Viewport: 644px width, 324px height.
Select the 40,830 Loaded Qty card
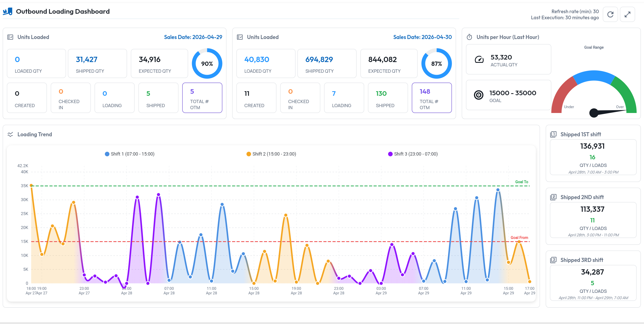pos(266,64)
